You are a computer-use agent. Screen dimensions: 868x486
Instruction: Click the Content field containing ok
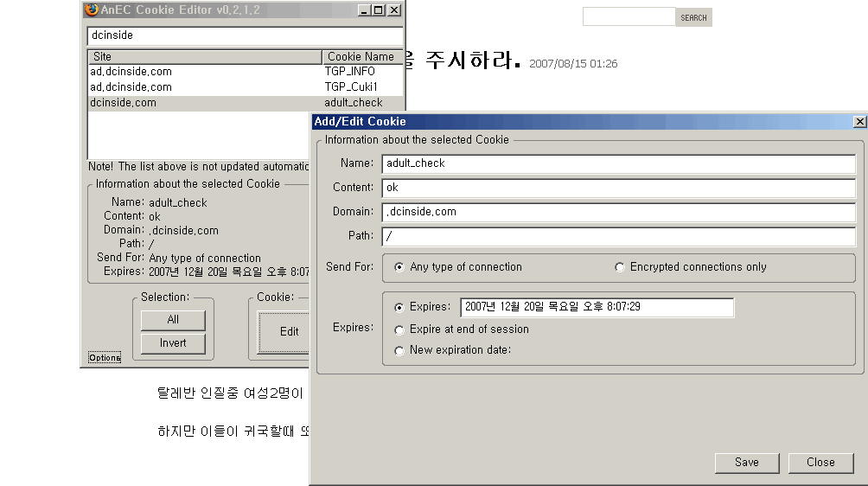618,189
